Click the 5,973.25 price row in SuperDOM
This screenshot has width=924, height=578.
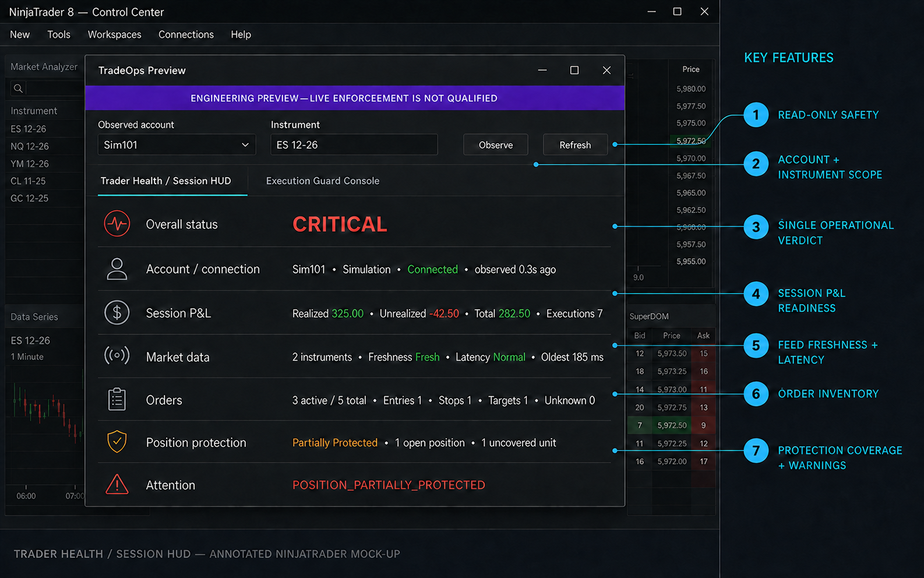672,371
